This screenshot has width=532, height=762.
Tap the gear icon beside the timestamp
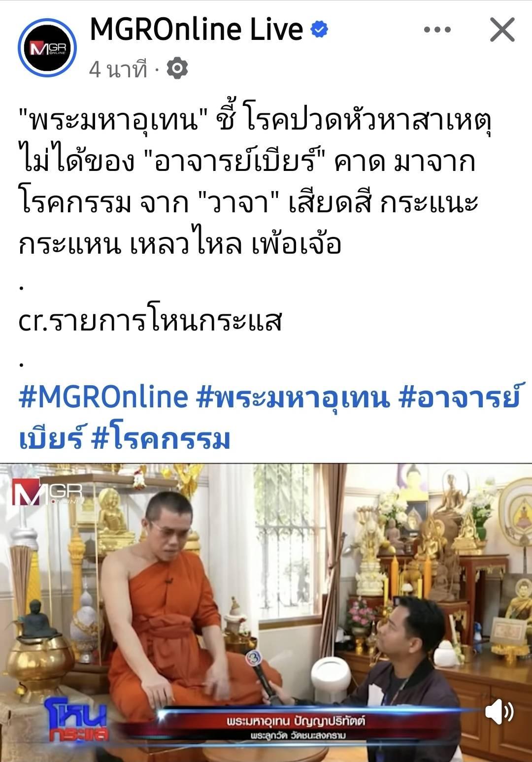coord(177,68)
